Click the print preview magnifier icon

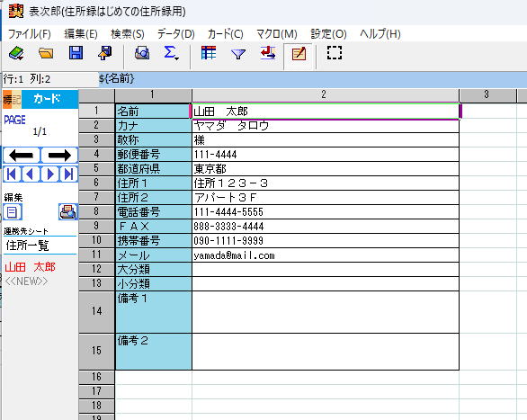[142, 53]
